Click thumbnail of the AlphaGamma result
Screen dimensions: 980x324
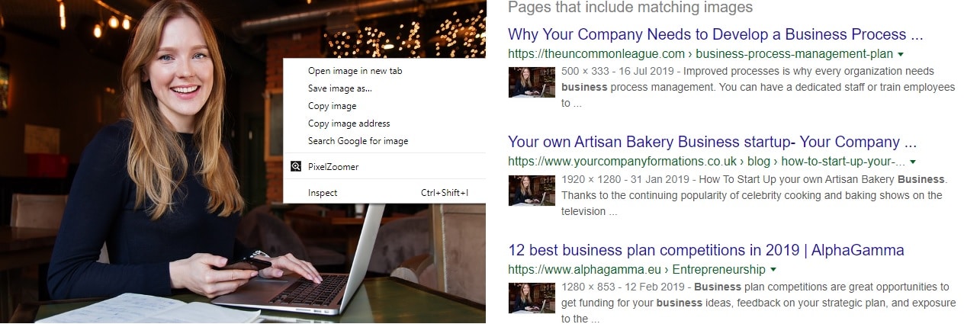coord(532,298)
